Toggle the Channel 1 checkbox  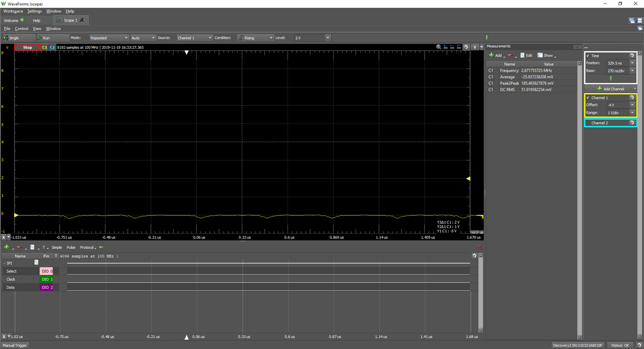[x=588, y=97]
